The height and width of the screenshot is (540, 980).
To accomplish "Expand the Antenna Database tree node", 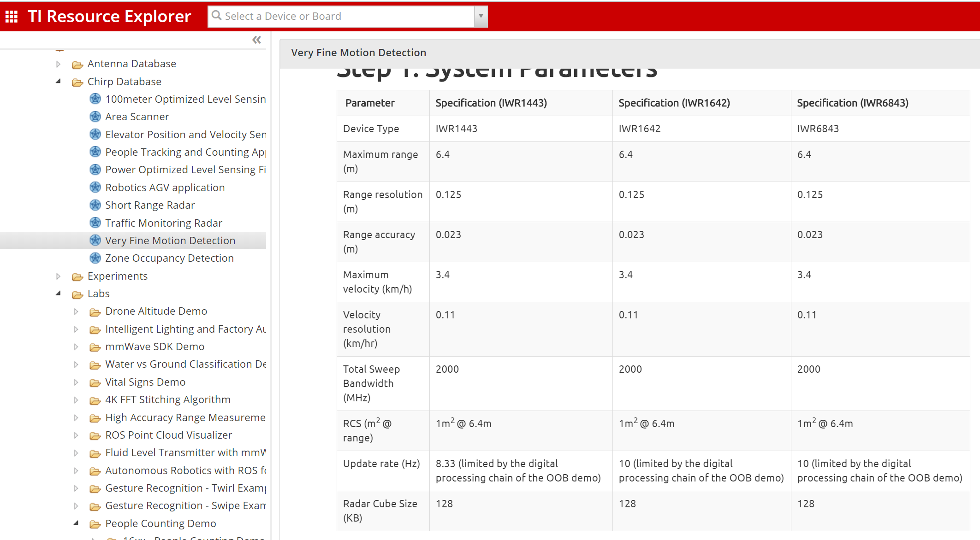I will [58, 64].
